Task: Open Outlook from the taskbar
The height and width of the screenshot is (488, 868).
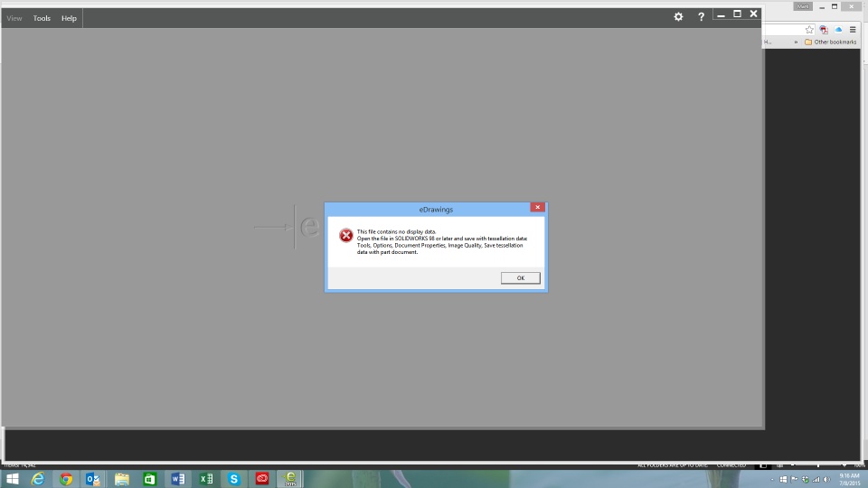Action: pos(93,479)
